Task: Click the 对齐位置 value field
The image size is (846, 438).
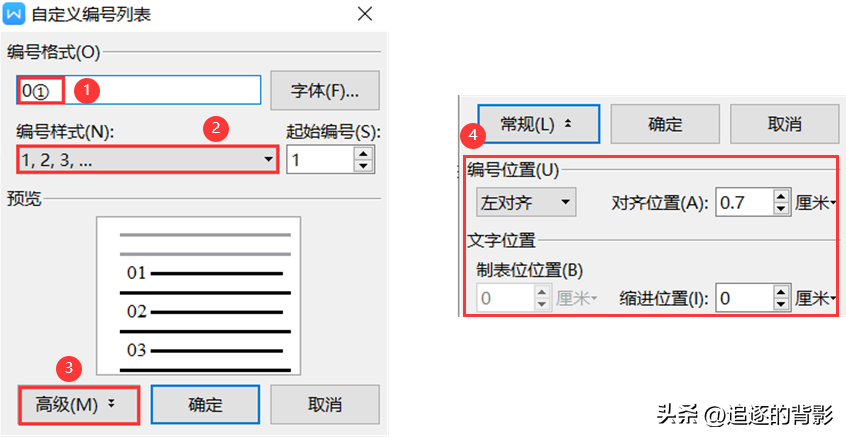Action: [745, 202]
